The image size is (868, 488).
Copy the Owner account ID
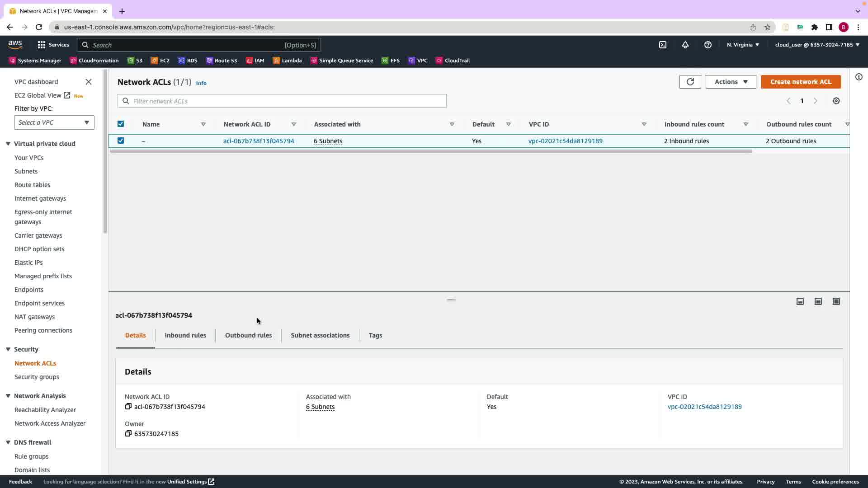pyautogui.click(x=128, y=434)
